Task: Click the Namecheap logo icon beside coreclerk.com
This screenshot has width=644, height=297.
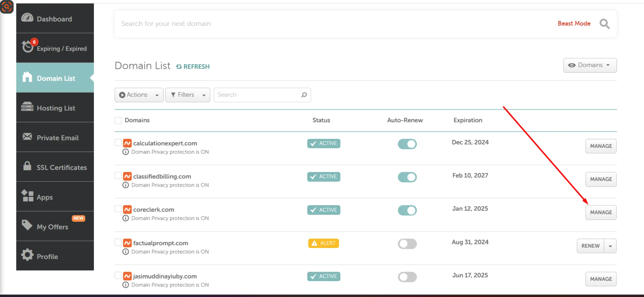Action: point(127,209)
